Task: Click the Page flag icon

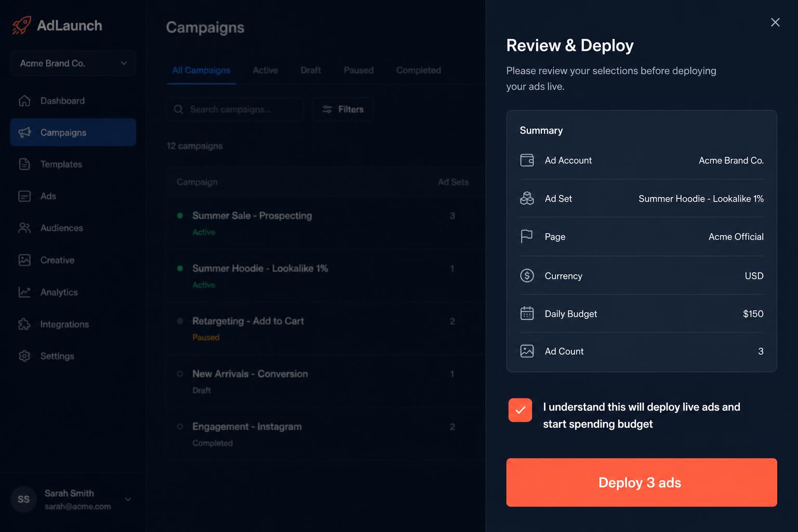Action: pos(527,236)
